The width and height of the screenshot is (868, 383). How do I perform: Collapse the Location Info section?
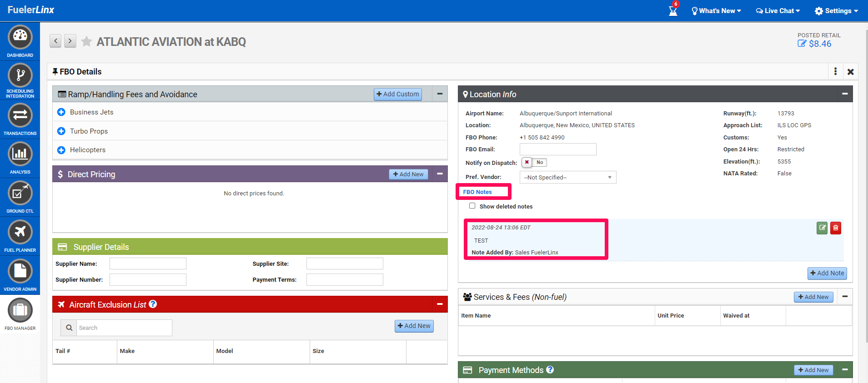(845, 94)
